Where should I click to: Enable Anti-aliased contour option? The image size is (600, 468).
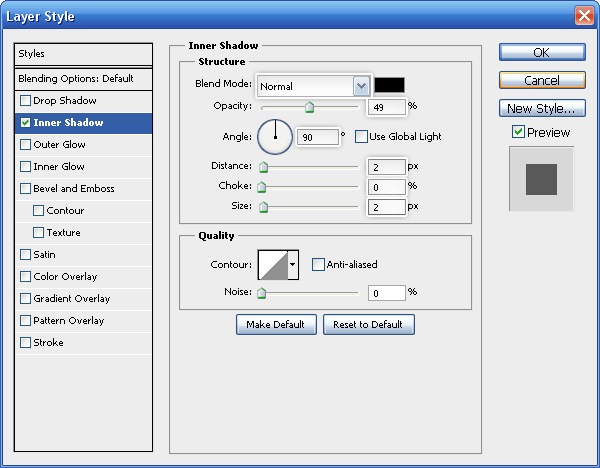(x=318, y=265)
